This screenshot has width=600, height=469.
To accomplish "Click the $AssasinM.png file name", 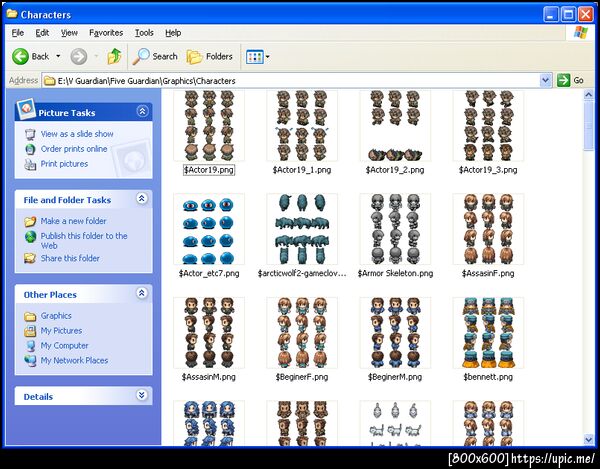I will pyautogui.click(x=209, y=377).
